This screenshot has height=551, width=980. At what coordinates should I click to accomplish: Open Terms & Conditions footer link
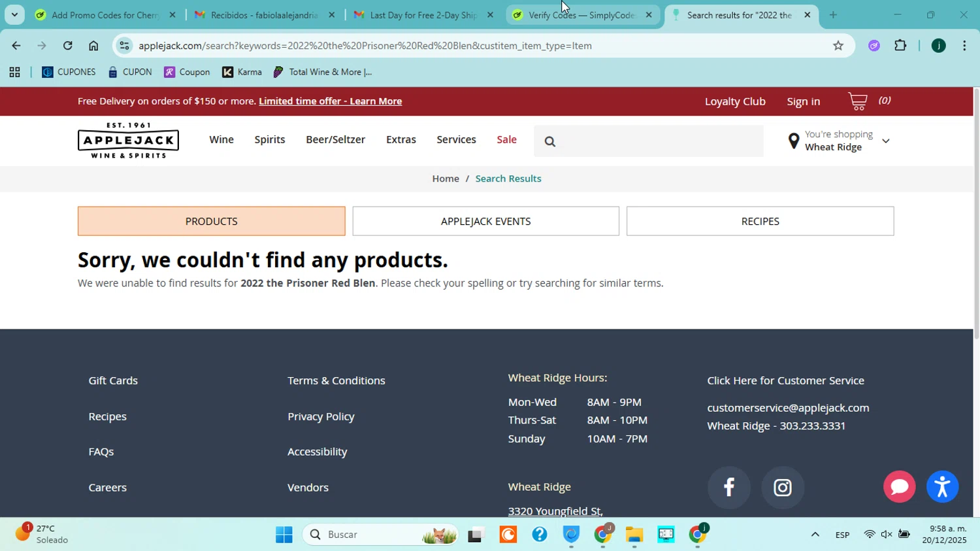(x=336, y=380)
